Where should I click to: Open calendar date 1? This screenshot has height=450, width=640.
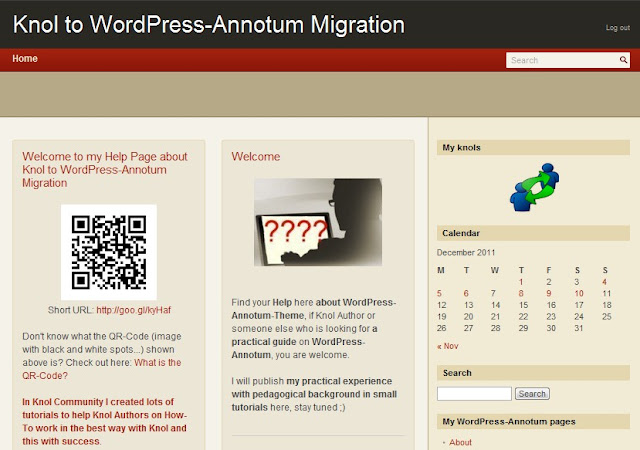(x=521, y=282)
